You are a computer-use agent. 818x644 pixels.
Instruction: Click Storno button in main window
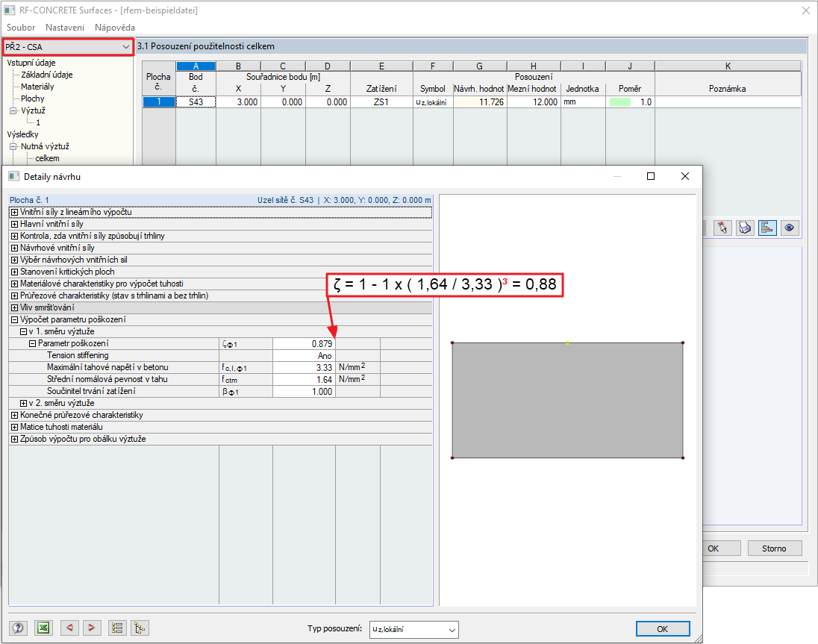(x=774, y=548)
